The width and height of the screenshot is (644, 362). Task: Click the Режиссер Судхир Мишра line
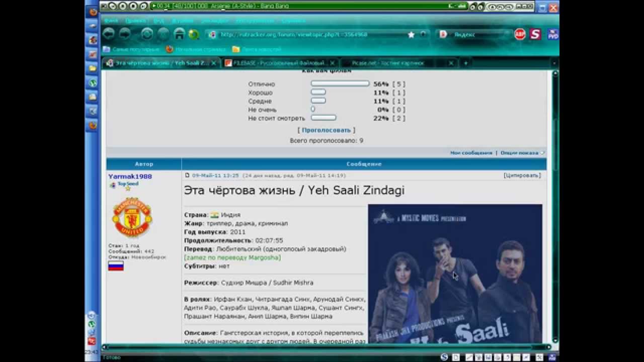click(249, 283)
